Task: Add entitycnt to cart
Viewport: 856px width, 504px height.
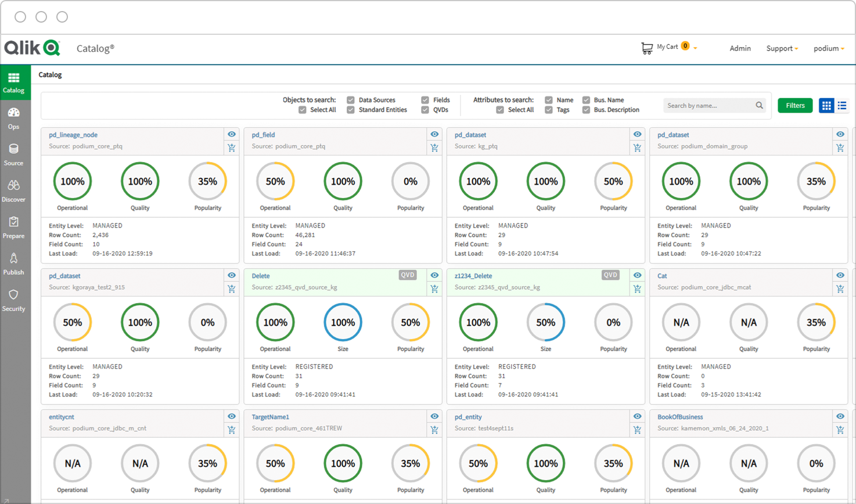Action: pos(232,430)
